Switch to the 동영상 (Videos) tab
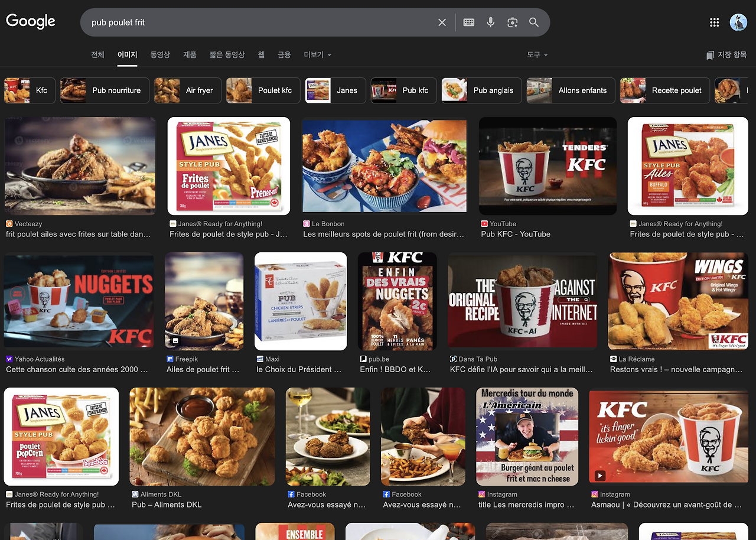 point(160,55)
